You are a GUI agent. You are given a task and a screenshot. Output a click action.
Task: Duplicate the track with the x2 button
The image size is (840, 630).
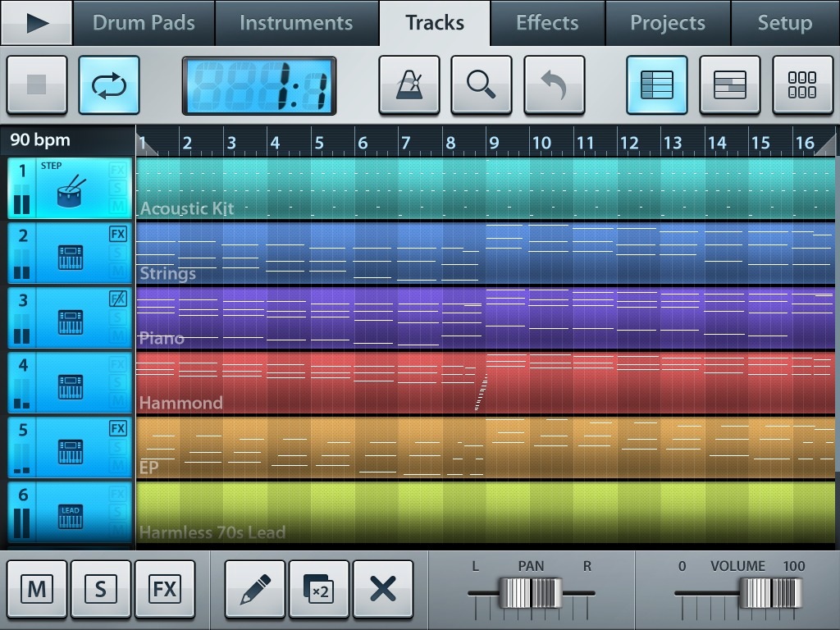coord(319,589)
